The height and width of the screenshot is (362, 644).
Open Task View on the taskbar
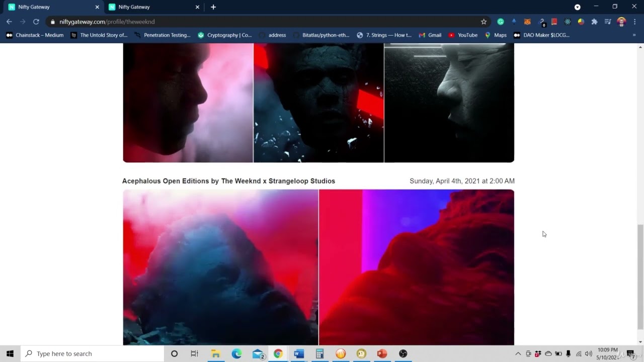(194, 353)
